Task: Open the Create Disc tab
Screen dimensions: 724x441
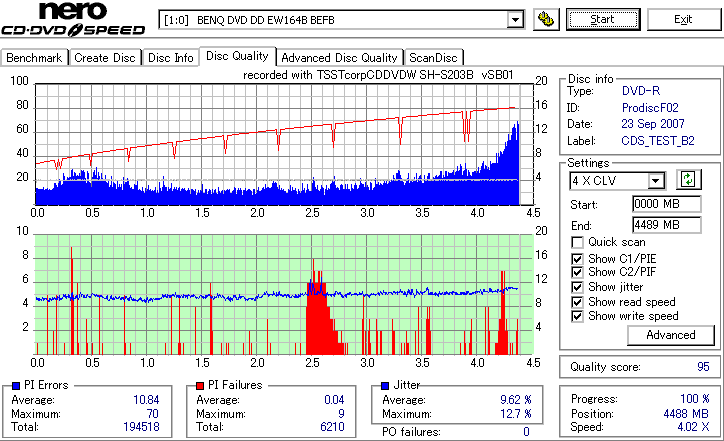Action: coord(105,58)
